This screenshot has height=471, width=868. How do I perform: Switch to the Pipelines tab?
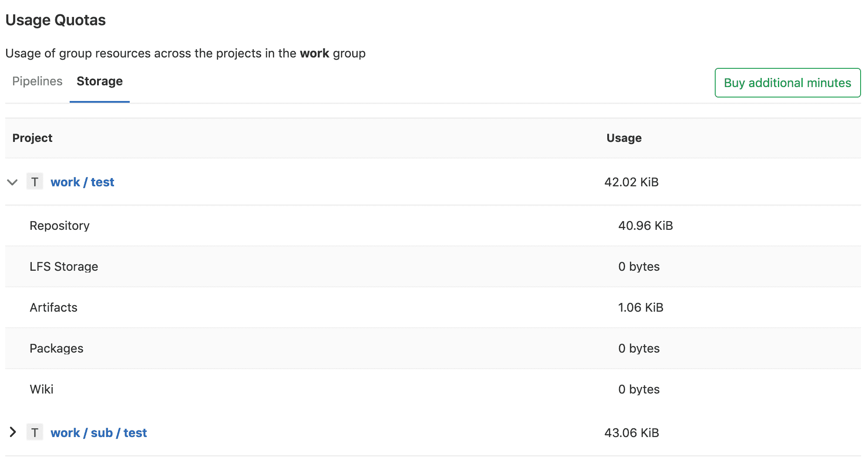[x=37, y=81]
